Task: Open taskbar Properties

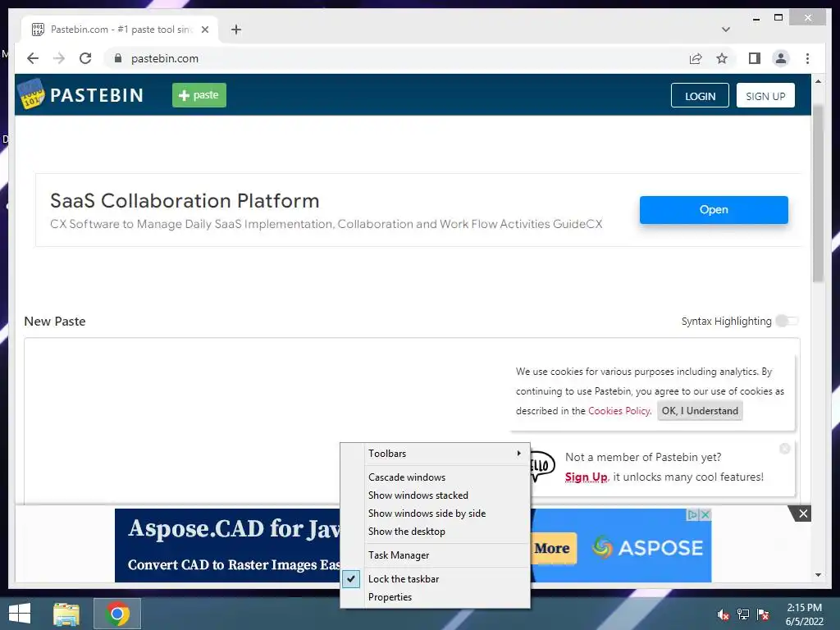Action: [x=435, y=597]
